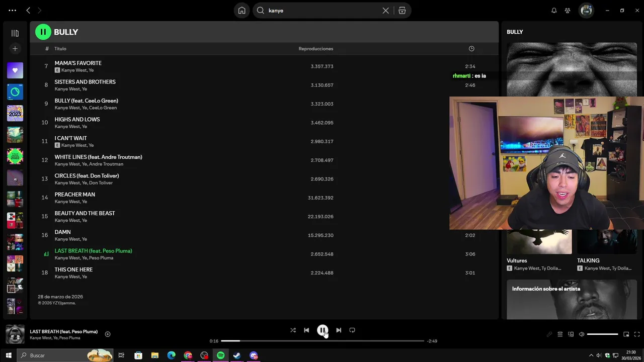Open Microsoft Edge from the taskbar
This screenshot has height=362, width=644.
[x=171, y=355]
